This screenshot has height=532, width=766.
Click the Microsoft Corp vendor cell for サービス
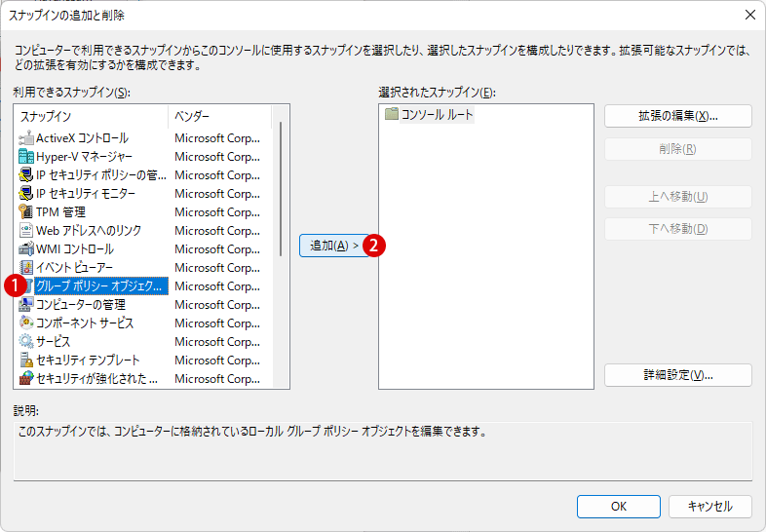pyautogui.click(x=217, y=341)
